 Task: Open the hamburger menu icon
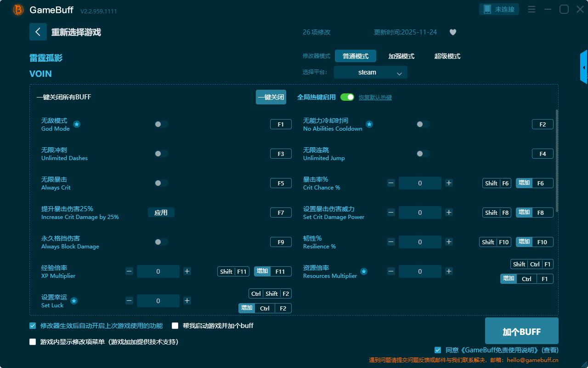(x=531, y=9)
